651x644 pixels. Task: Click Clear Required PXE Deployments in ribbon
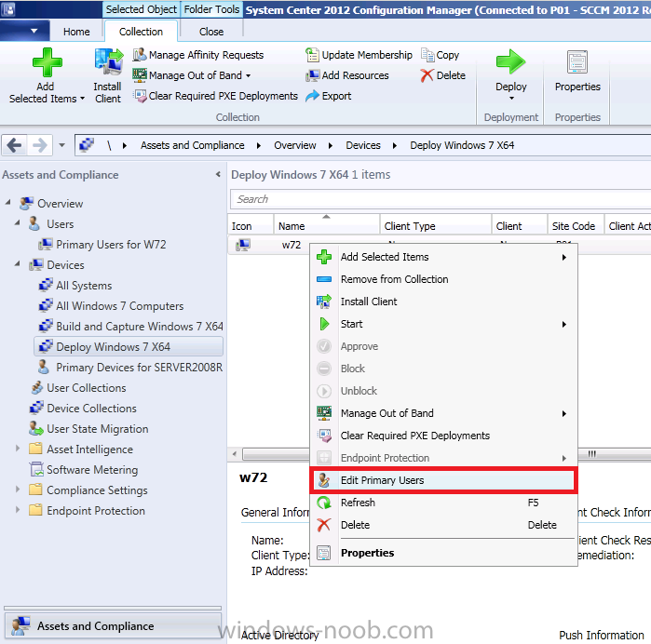click(215, 96)
